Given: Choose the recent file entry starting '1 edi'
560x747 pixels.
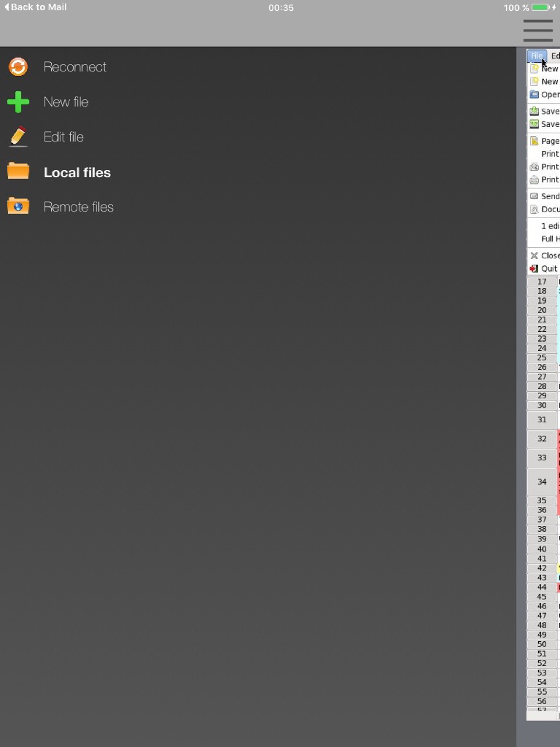Looking at the screenshot, I should point(550,226).
